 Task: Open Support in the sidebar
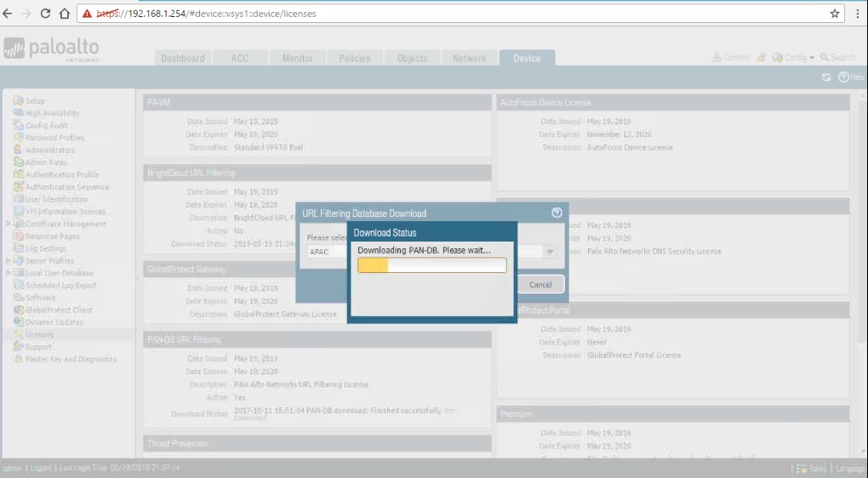coord(38,347)
